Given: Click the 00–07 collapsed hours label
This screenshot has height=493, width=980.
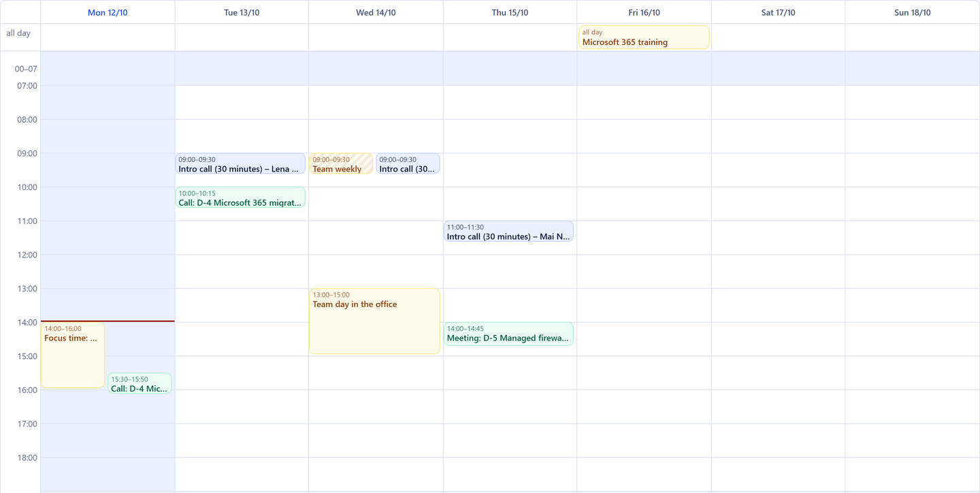Looking at the screenshot, I should (26, 69).
